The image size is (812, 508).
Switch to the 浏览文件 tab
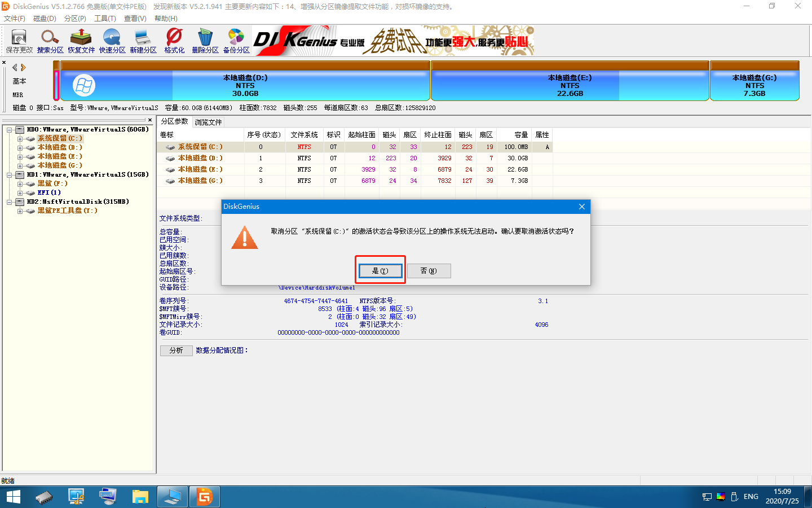[x=209, y=122]
